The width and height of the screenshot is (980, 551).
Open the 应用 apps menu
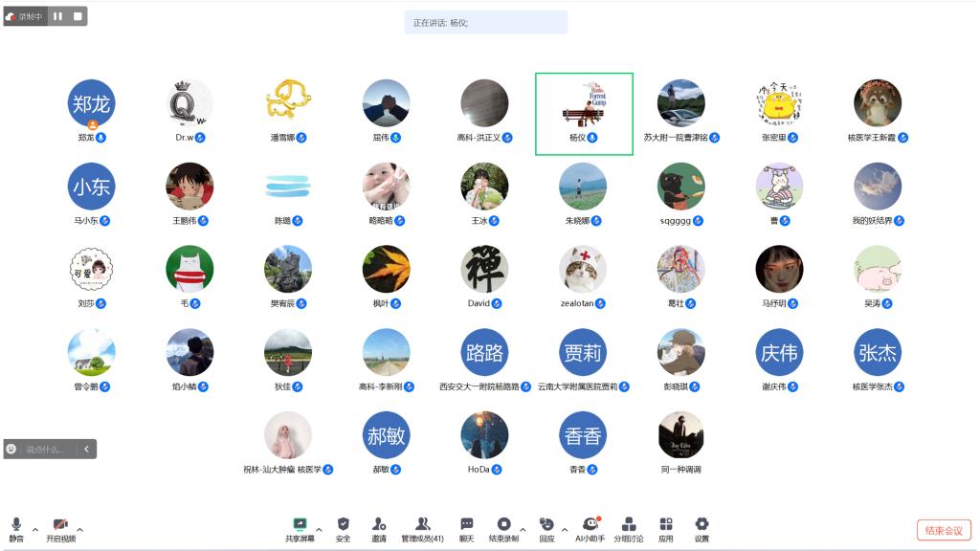665,529
